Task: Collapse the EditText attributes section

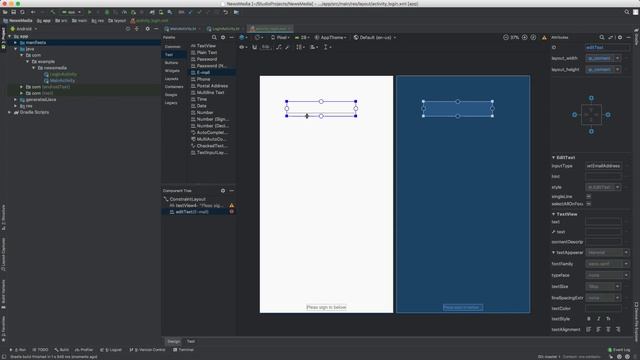Action: click(x=554, y=157)
